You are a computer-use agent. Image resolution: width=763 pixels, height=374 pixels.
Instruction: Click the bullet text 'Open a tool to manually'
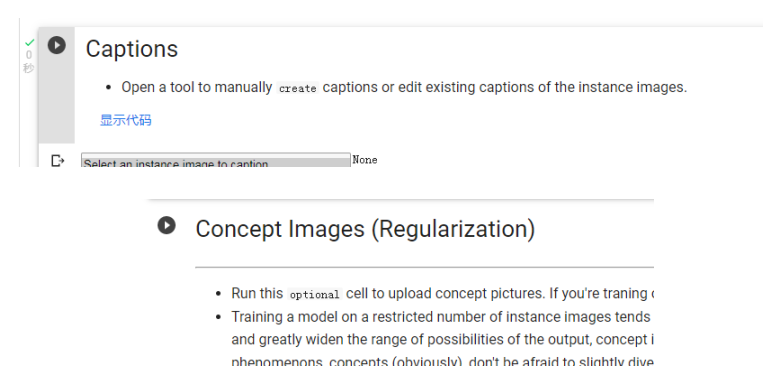tap(197, 88)
